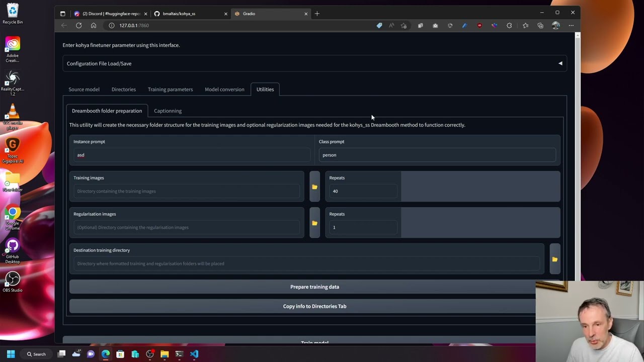Browse for the Destination training directory

click(x=555, y=259)
